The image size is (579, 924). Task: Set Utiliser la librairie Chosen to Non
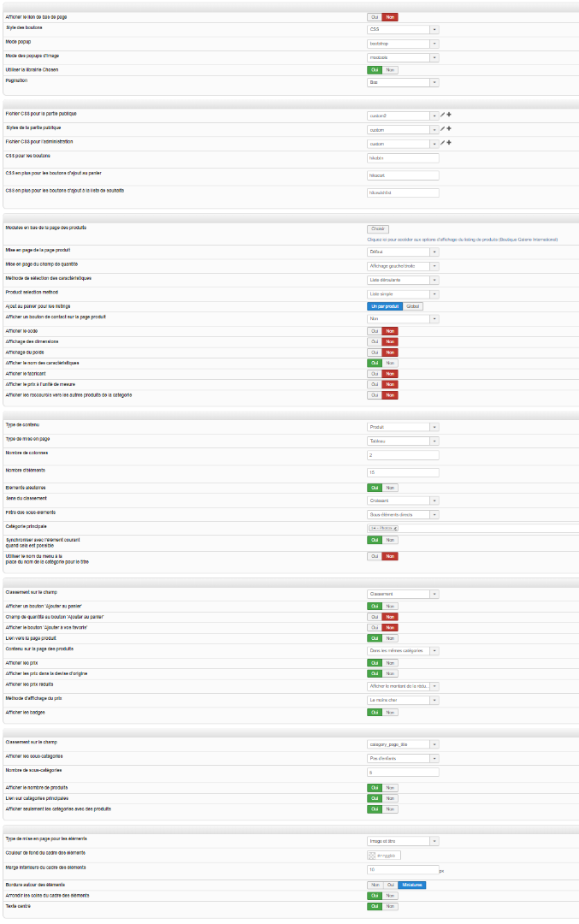tap(390, 70)
